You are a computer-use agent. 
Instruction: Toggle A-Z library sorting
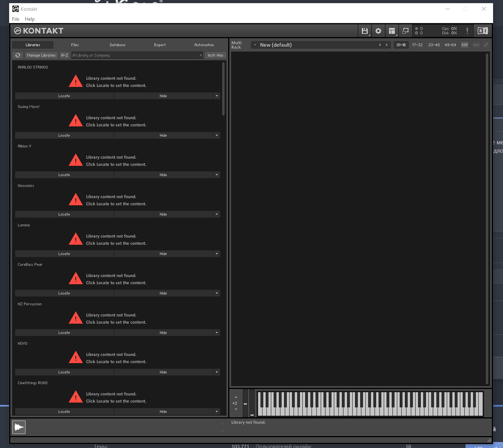65,55
